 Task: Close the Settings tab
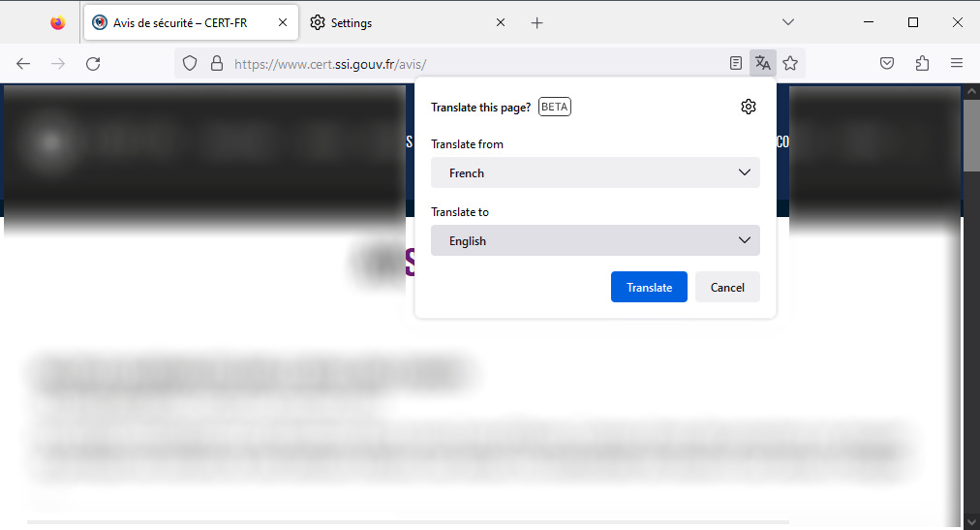coord(501,22)
